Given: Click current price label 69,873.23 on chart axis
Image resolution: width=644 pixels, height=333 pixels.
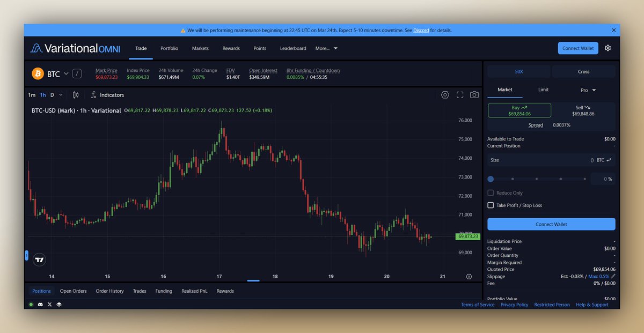Looking at the screenshot, I should point(467,236).
